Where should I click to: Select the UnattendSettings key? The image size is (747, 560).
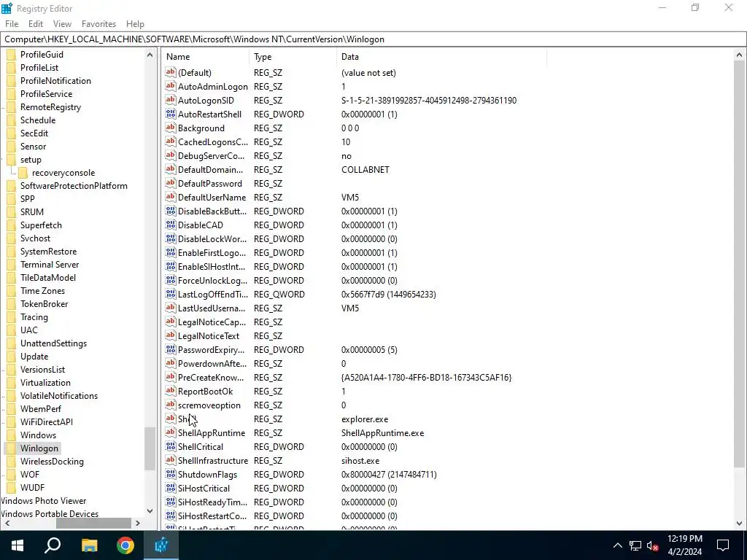coord(53,343)
